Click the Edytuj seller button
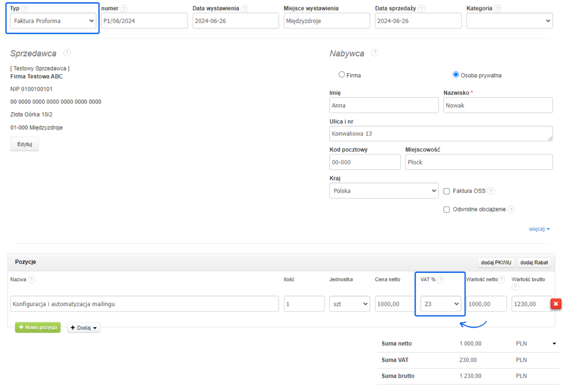567x392 pixels. coord(25,144)
